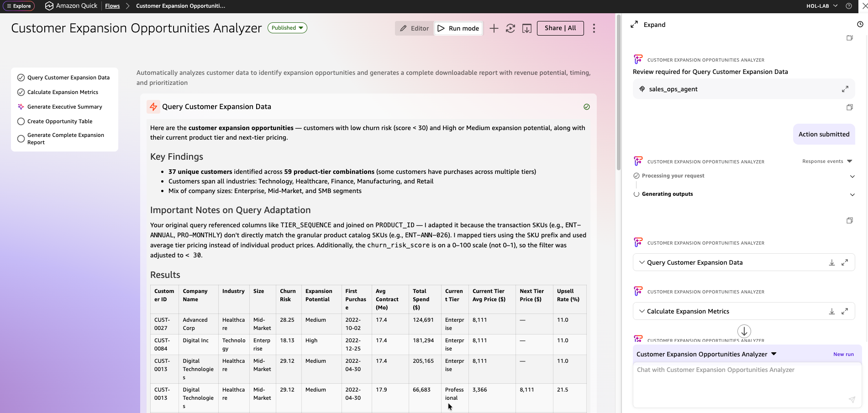Viewport: 868px width, 413px height.
Task: Collapse the Calculate Expansion Metrics chat card chevron
Action: [x=642, y=311]
